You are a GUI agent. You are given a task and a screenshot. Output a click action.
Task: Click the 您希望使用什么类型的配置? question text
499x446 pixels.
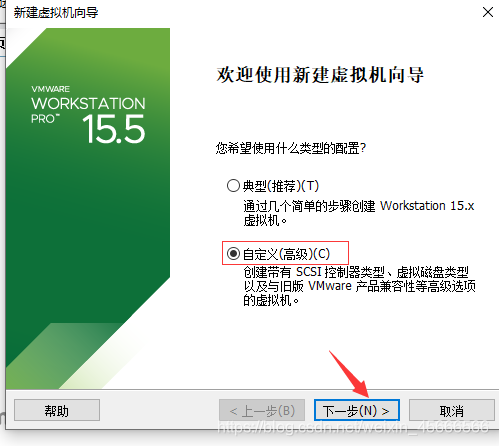[x=291, y=148]
